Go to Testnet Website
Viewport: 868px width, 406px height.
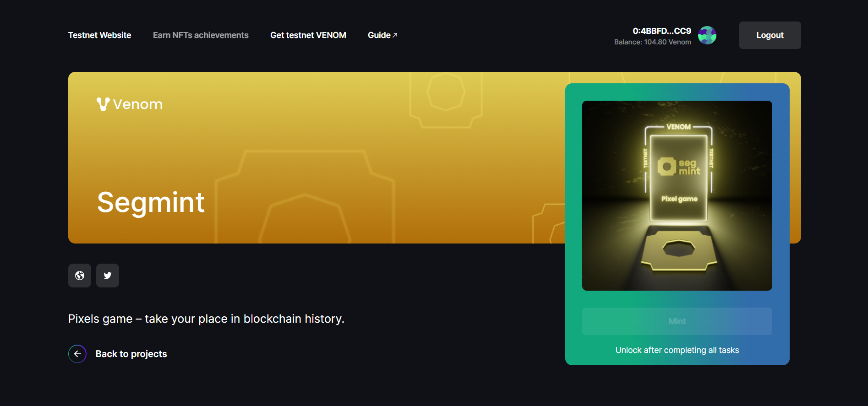pyautogui.click(x=99, y=35)
